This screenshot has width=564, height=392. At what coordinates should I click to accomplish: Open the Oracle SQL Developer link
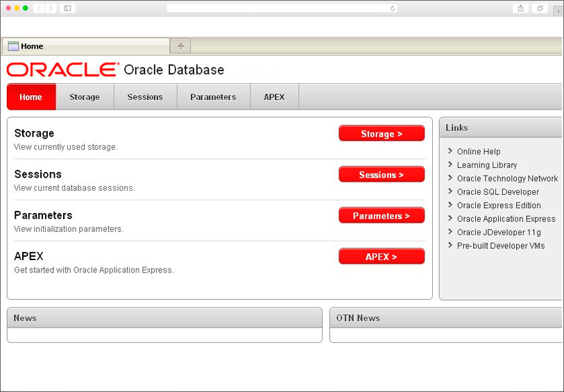coord(498,192)
